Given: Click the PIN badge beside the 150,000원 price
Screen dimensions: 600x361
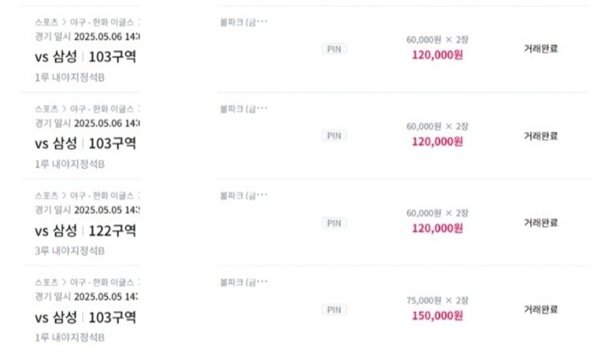Looking at the screenshot, I should tap(334, 310).
